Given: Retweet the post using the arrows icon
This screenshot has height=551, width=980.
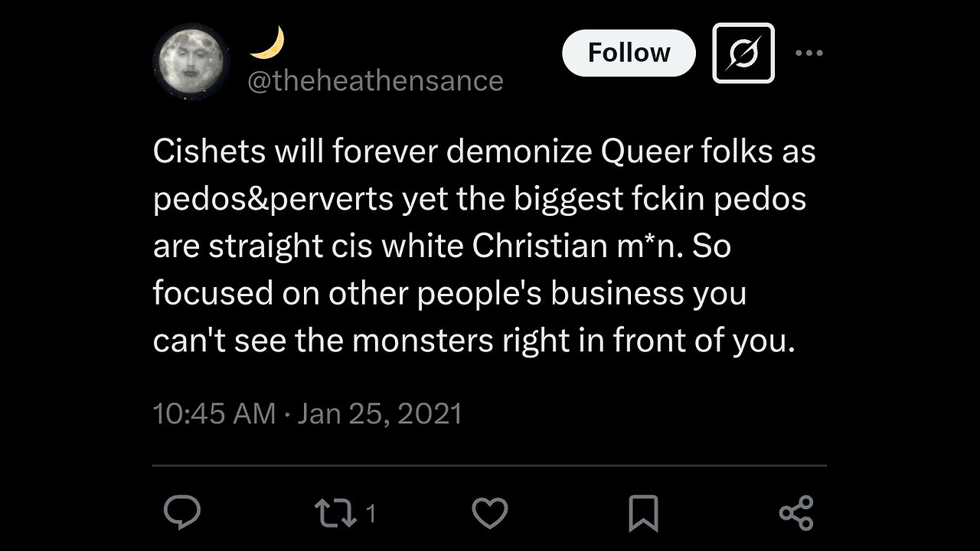Looking at the screenshot, I should pyautogui.click(x=337, y=513).
